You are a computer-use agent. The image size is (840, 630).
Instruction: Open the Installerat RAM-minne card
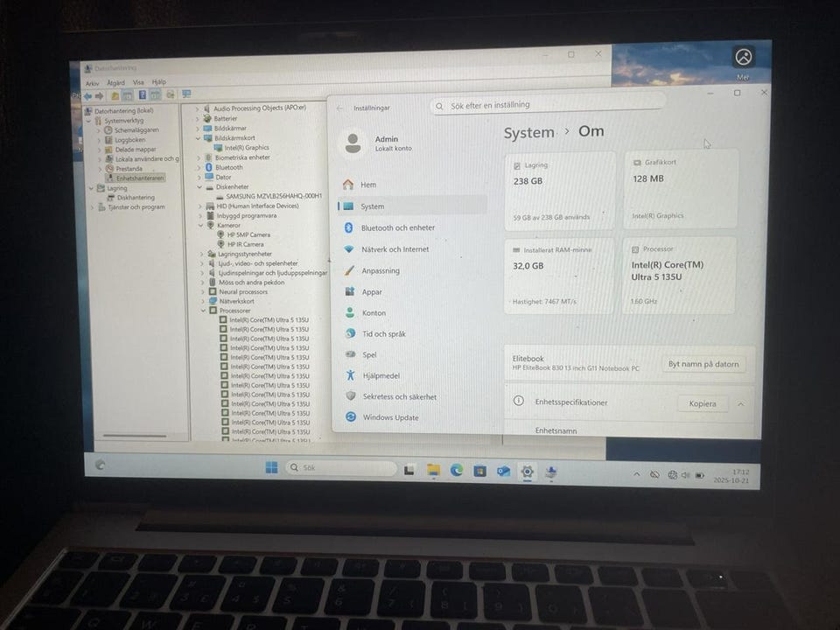(x=559, y=276)
